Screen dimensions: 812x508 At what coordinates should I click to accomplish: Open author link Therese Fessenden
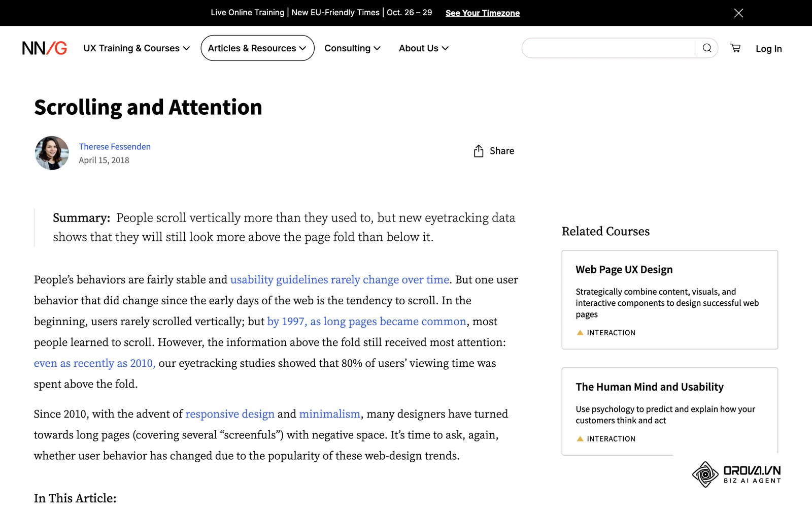(115, 147)
